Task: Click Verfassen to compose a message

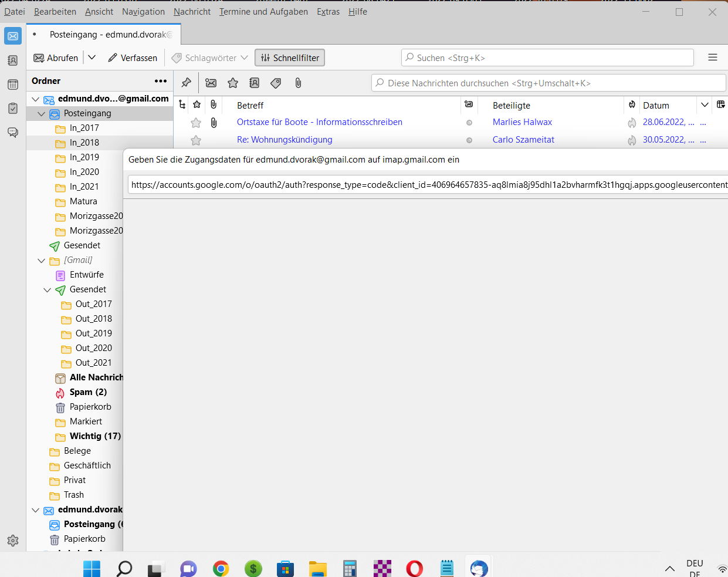Action: pos(133,58)
